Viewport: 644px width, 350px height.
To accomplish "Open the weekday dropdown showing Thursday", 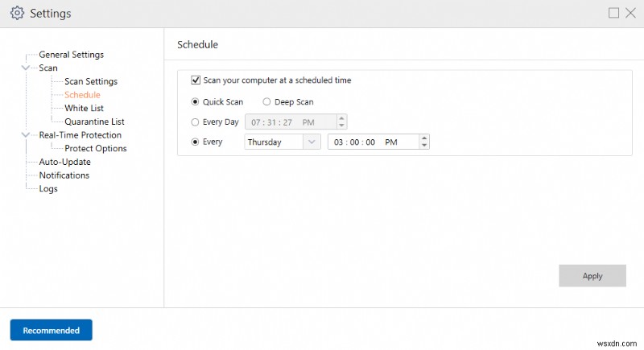I will 312,142.
